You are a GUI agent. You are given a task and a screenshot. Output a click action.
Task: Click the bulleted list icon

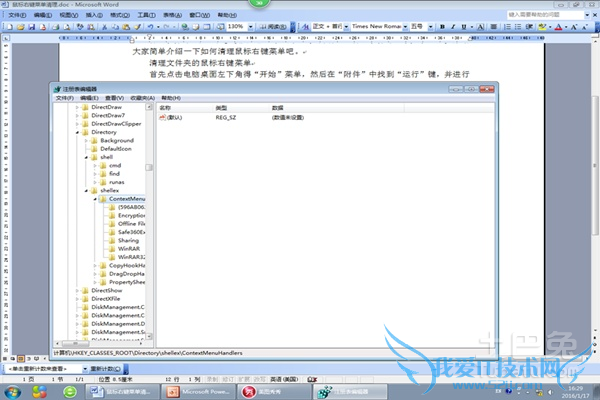coord(518,27)
